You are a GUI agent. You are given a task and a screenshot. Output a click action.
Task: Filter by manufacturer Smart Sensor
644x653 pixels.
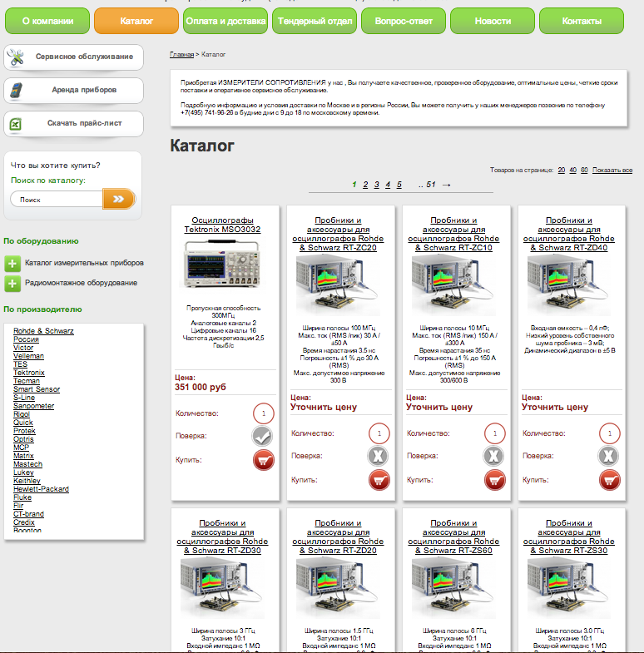(37, 389)
